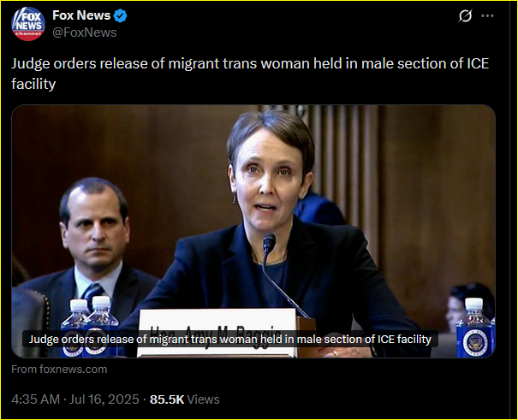Click the 4:35 AM post time
518x420 pixels.
coord(36,399)
